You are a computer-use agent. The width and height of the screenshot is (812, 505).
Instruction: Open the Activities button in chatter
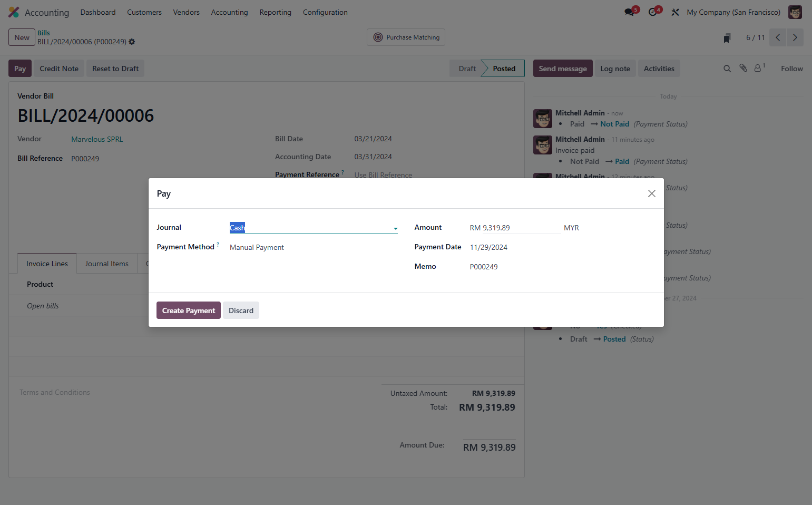coord(659,69)
